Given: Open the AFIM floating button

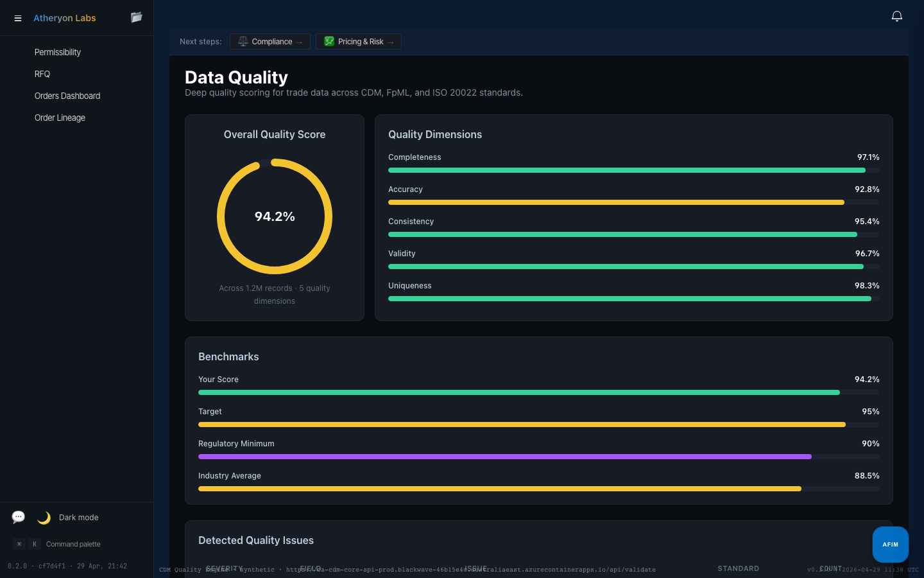Looking at the screenshot, I should click(x=891, y=545).
